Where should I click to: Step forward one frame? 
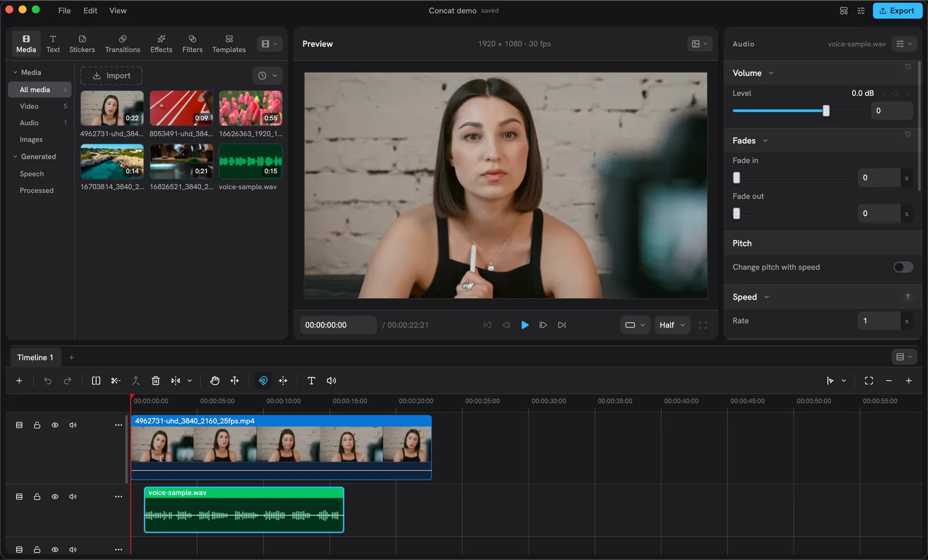(543, 325)
